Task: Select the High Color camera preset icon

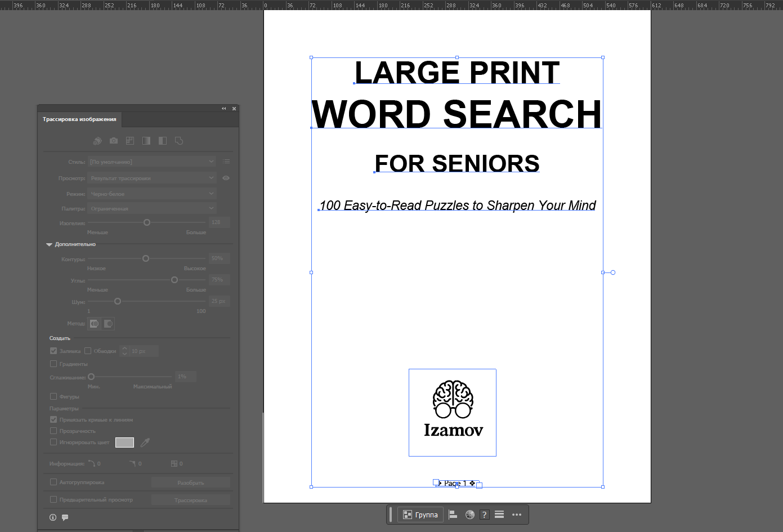Action: point(114,141)
